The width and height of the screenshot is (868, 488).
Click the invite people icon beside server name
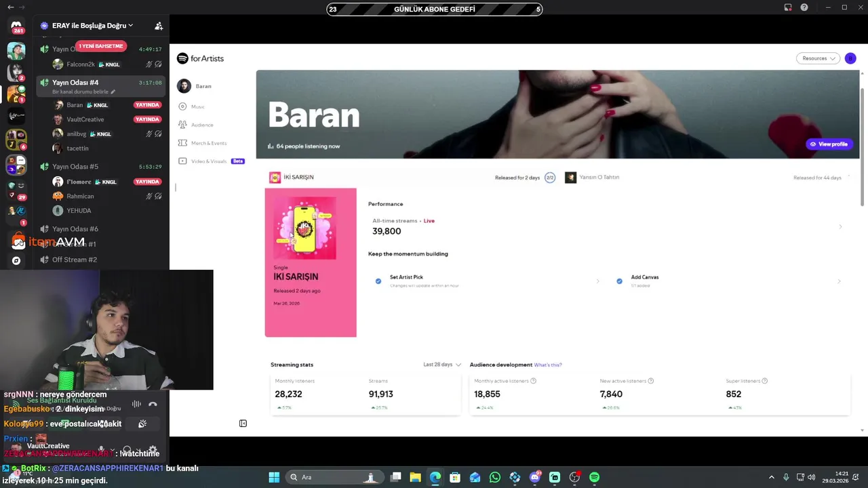[159, 26]
